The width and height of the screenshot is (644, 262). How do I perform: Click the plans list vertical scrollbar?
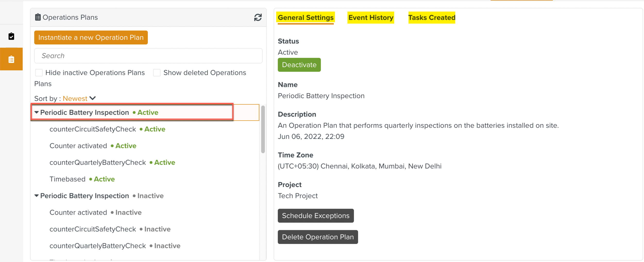coord(263,129)
